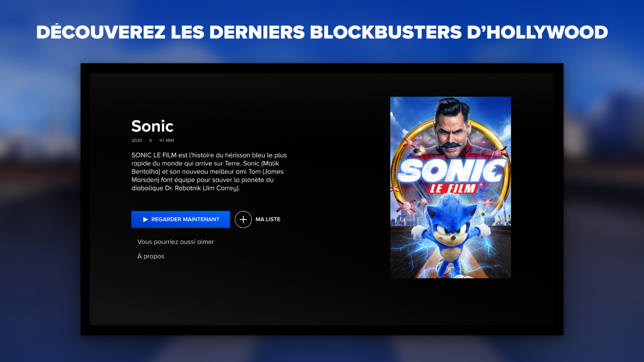
Task: Click the Sonic Le Film poster thumbnail
Action: click(x=450, y=187)
